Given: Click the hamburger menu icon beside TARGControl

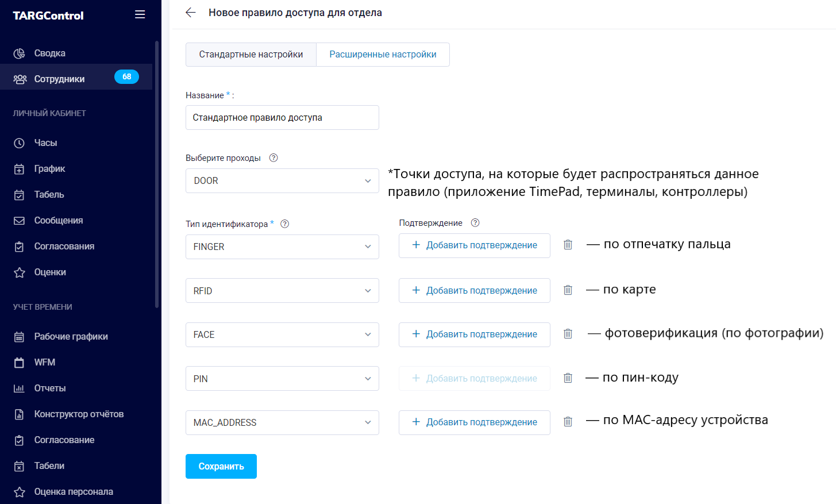Looking at the screenshot, I should click(140, 14).
